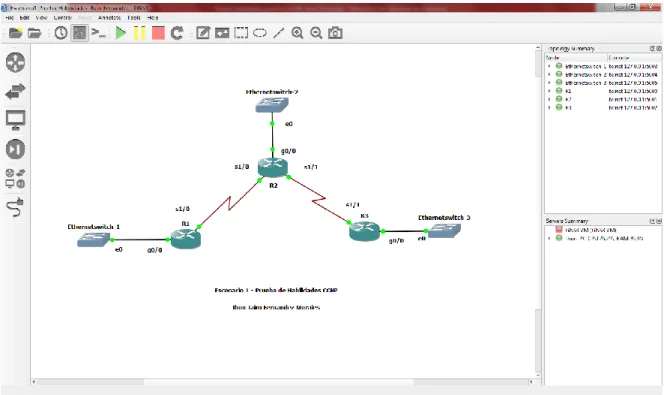Close the Servers Summary panel
Viewport: 664px width, 395px height.
658,221
